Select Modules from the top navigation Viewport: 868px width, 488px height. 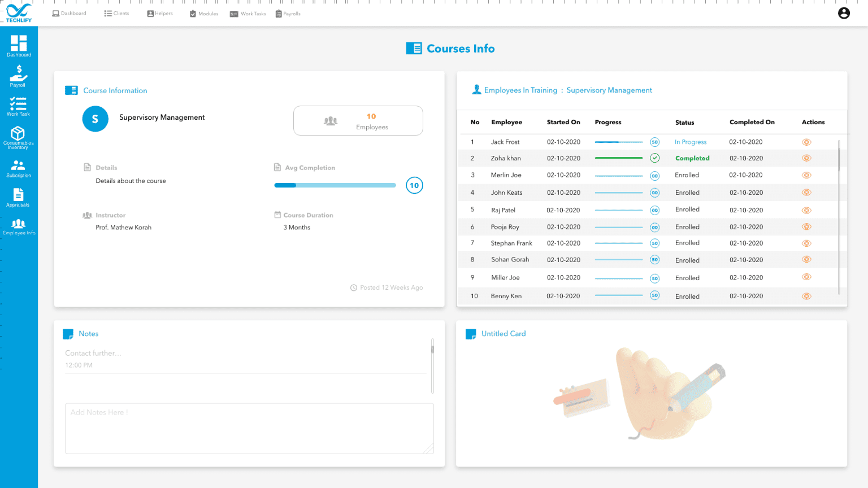pos(203,13)
